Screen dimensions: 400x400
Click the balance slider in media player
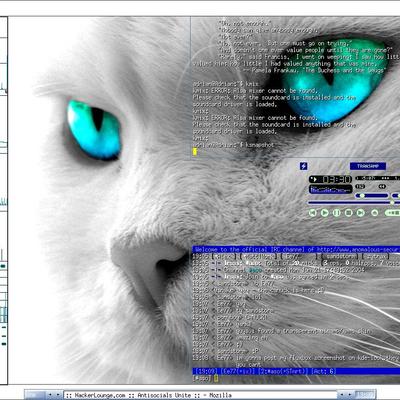[x=396, y=196]
